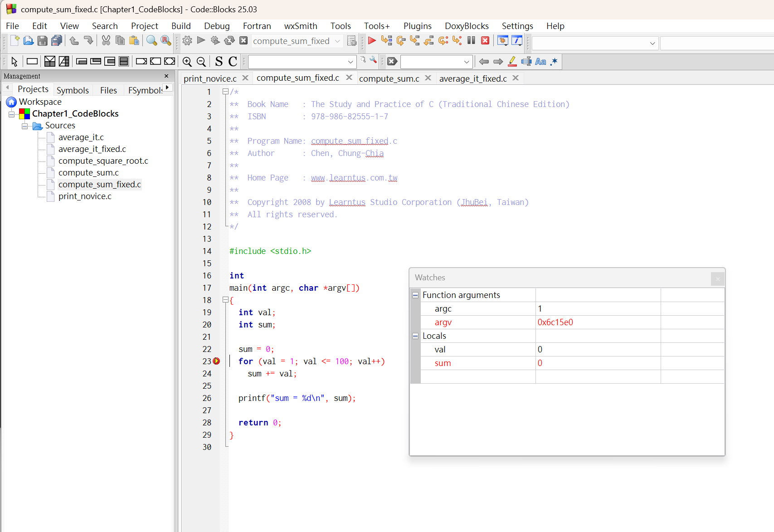Toggle breakpoint marker on line 23
The height and width of the screenshot is (532, 774).
point(217,361)
